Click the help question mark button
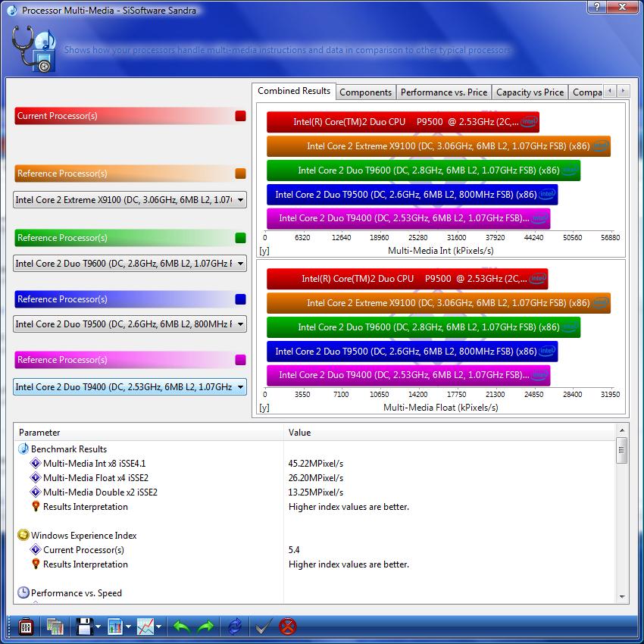644x644 pixels. (597, 7)
